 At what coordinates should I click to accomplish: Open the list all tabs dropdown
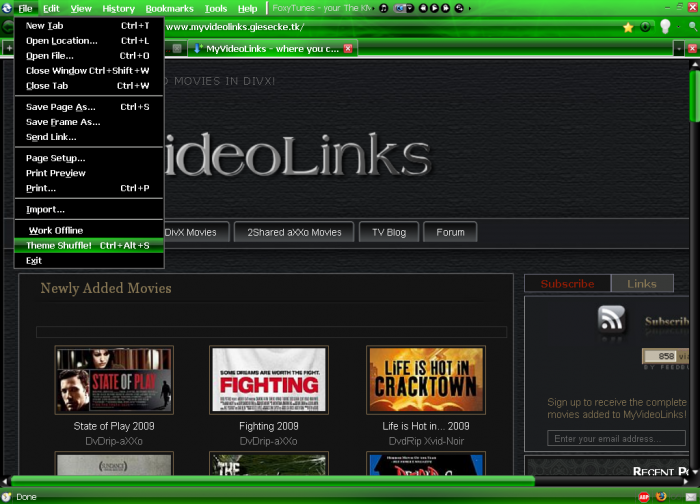679,48
